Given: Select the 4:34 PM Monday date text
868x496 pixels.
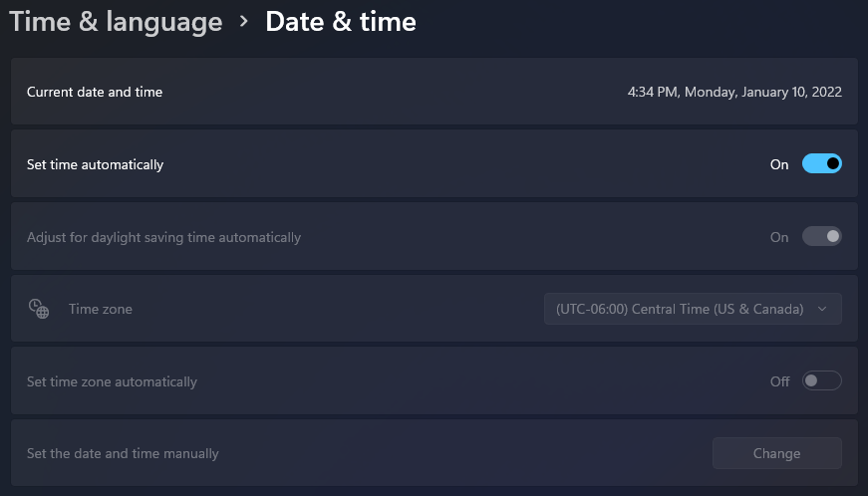Looking at the screenshot, I should (x=734, y=92).
